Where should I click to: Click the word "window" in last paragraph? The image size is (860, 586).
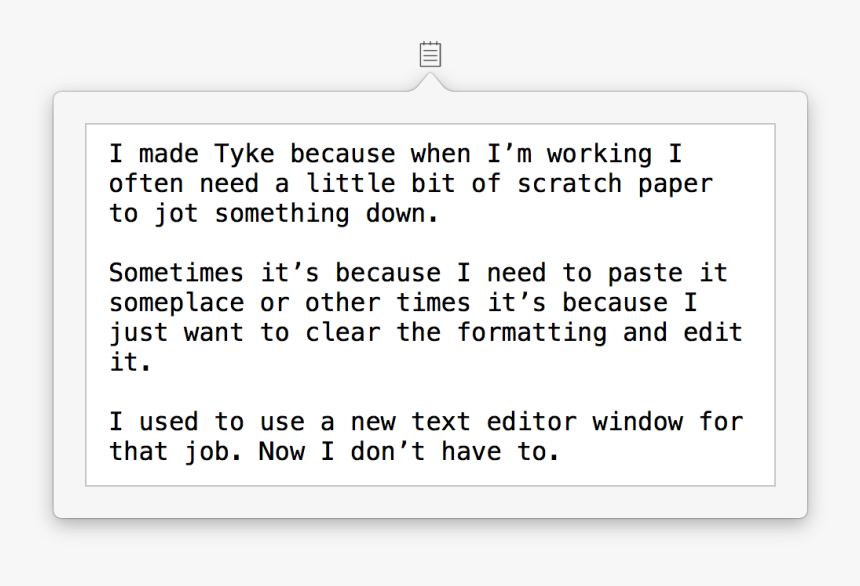[x=638, y=421]
